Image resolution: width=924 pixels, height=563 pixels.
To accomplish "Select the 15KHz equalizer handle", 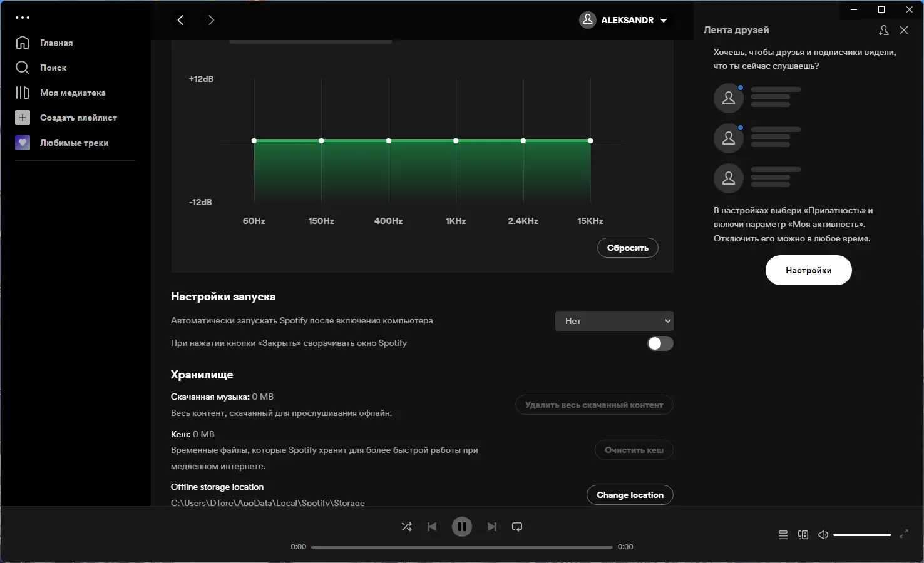I will 590,141.
